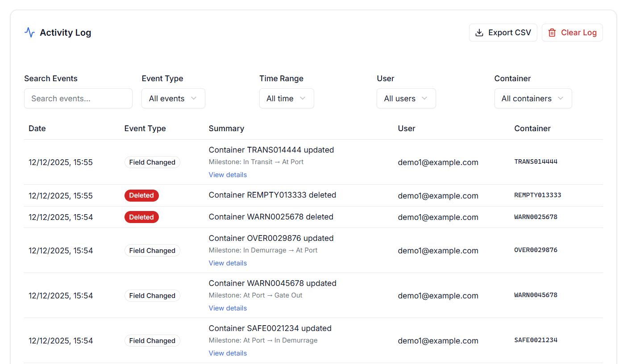This screenshot has height=364, width=619.
Task: Click into the Search events field
Action: click(78, 99)
